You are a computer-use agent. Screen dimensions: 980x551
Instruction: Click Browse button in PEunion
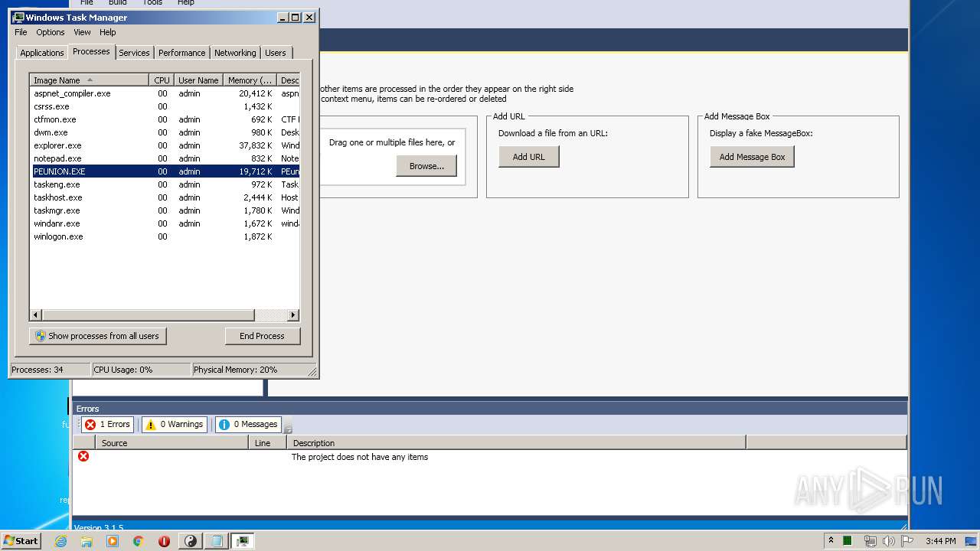(x=426, y=166)
